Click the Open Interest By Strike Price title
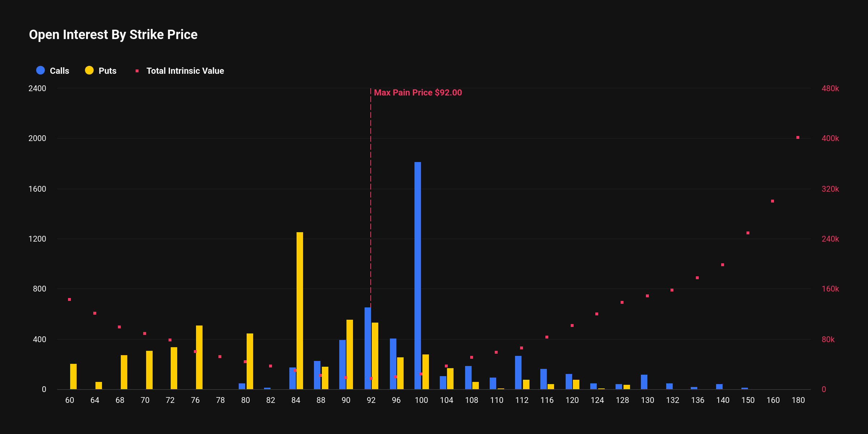The width and height of the screenshot is (868, 434). [113, 35]
